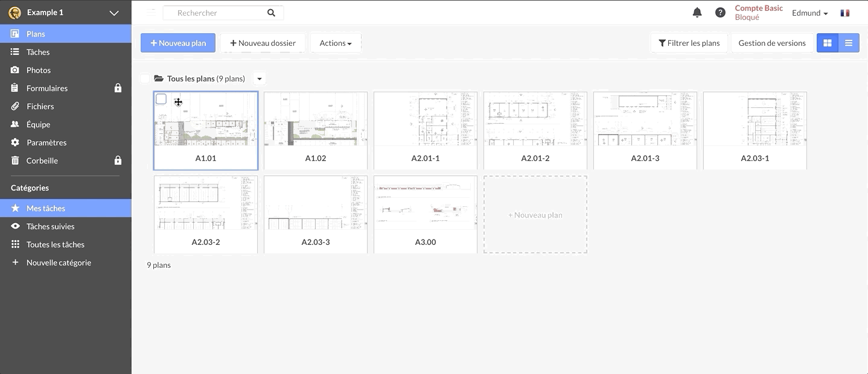Check the A1.01 plan checkbox
The width and height of the screenshot is (868, 374).
point(161,98)
